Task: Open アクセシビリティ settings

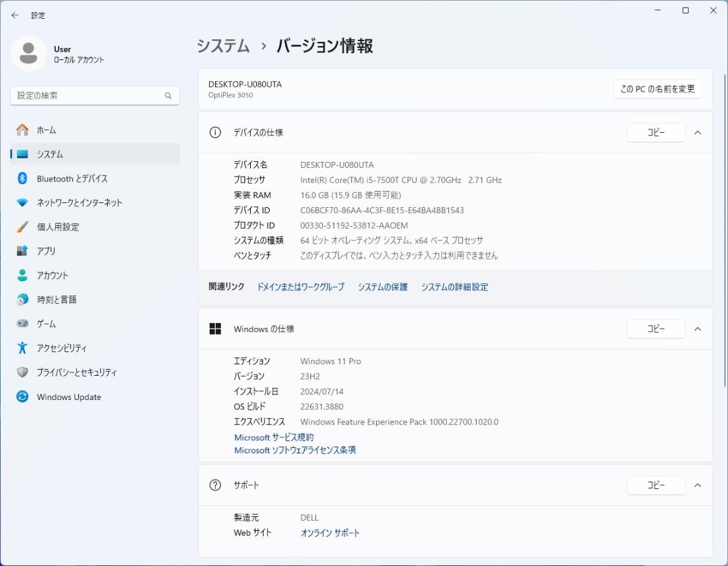Action: (95, 348)
